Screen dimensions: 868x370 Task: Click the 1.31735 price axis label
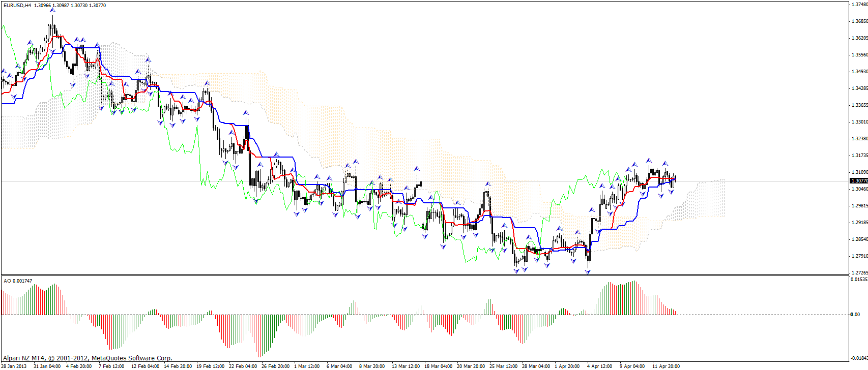coord(859,156)
